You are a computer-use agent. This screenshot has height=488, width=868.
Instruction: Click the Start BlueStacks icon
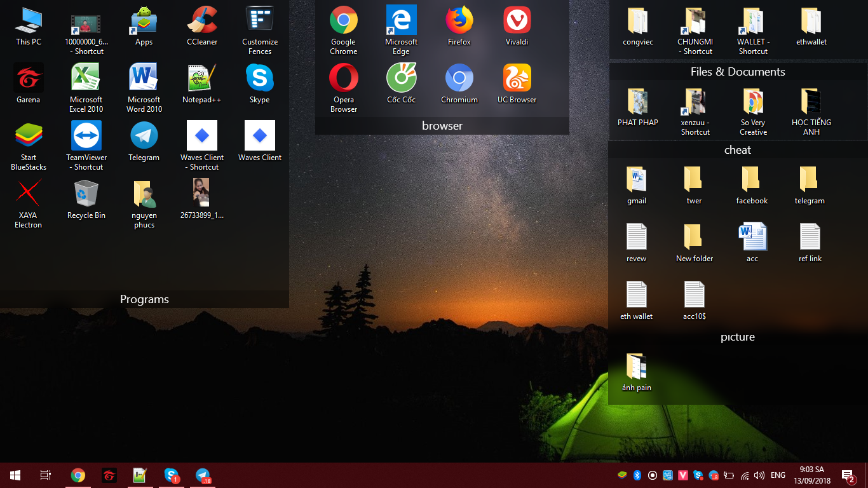point(29,146)
